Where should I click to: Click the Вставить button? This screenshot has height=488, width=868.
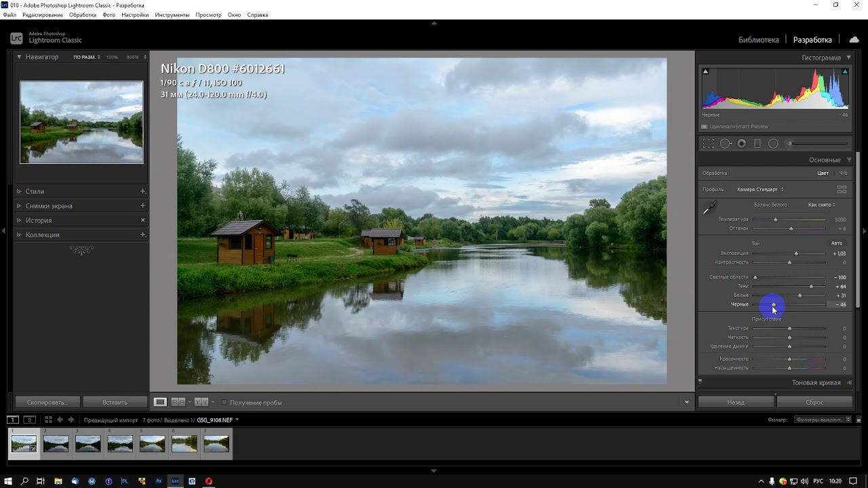pyautogui.click(x=115, y=402)
